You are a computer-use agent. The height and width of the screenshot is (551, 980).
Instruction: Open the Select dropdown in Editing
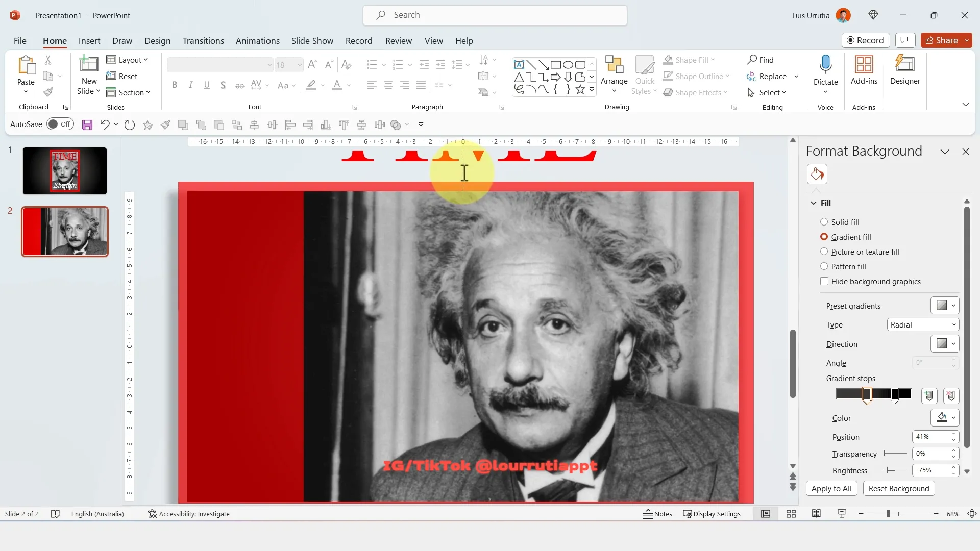click(767, 92)
